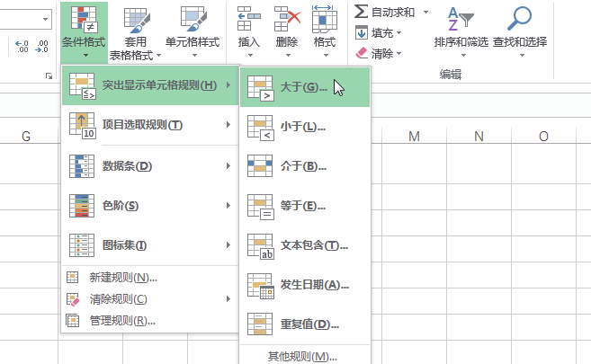Expand arrow beside 项目选取规则(T)
Viewport: 591px width, 364px height.
click(228, 125)
